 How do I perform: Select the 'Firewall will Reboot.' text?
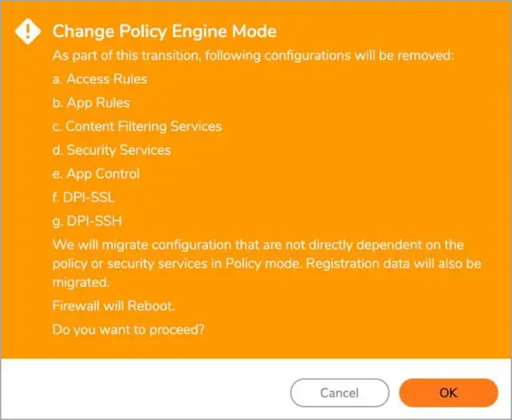coord(110,305)
